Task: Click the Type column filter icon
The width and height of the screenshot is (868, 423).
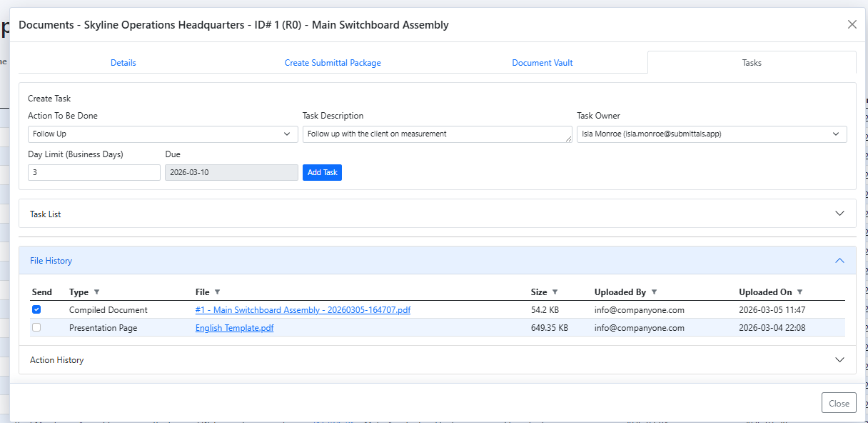Action: [x=96, y=292]
